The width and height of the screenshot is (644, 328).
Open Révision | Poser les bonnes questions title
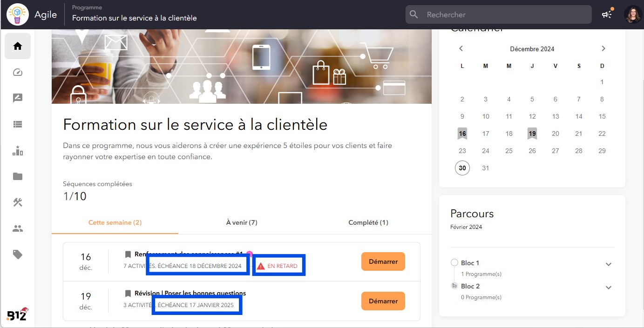(x=190, y=293)
